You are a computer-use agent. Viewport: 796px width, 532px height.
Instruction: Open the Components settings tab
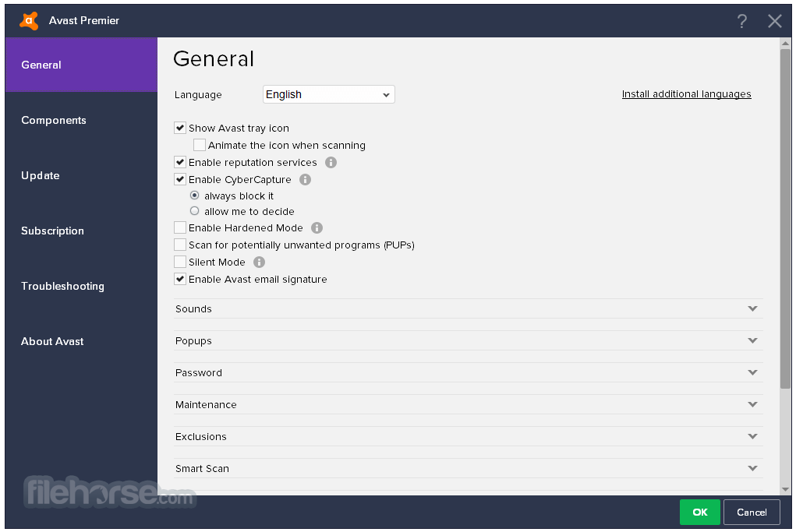click(81, 120)
